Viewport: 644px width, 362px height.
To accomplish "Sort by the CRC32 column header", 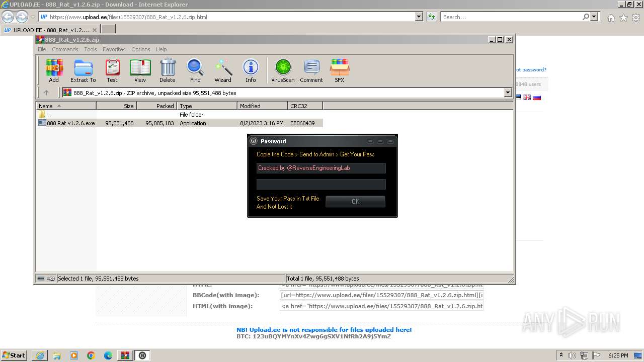I will 305,106.
